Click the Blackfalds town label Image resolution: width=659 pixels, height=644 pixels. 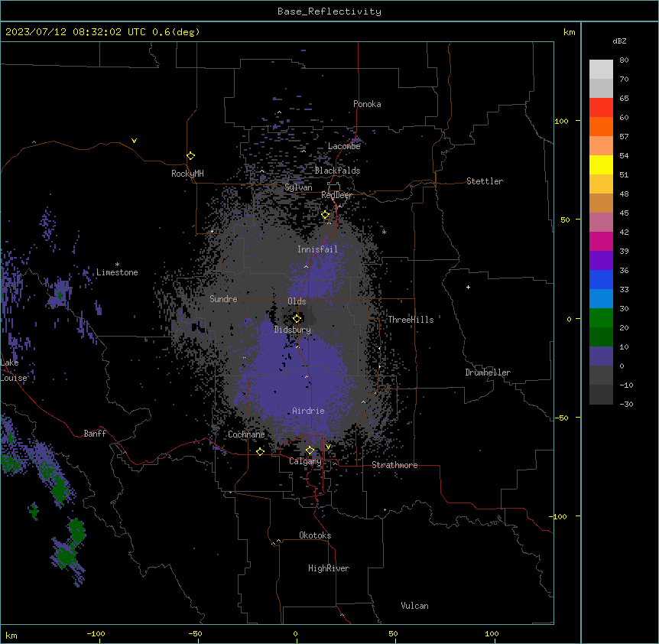pyautogui.click(x=337, y=171)
